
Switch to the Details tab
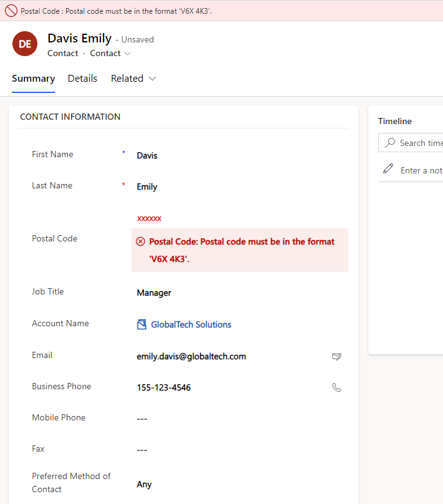click(82, 79)
